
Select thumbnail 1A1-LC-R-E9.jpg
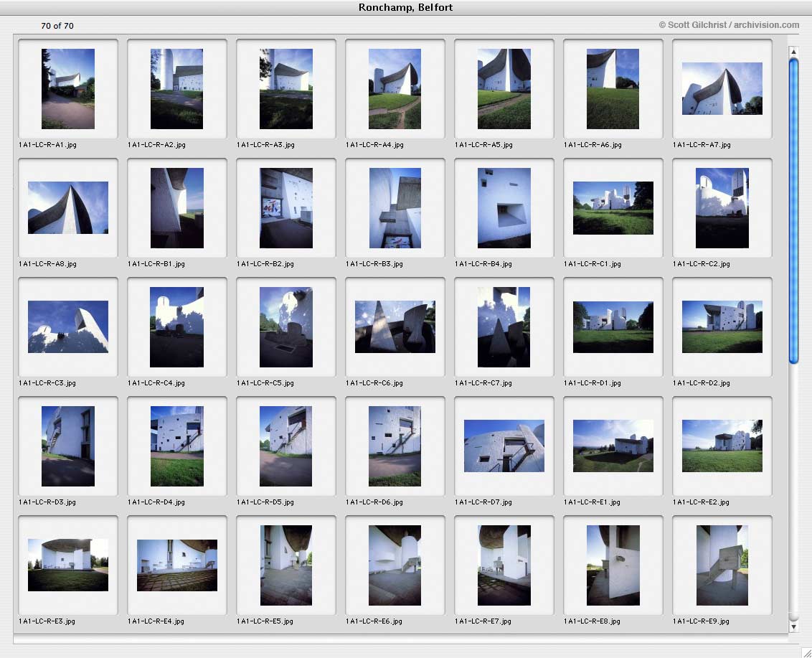pos(722,565)
